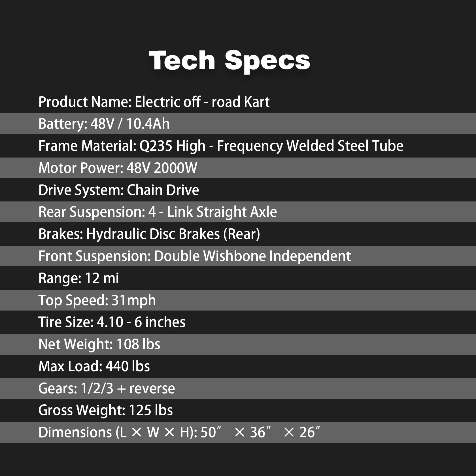The width and height of the screenshot is (476, 476).
Task: Select the Max Load 440 lbs row
Action: (94, 366)
